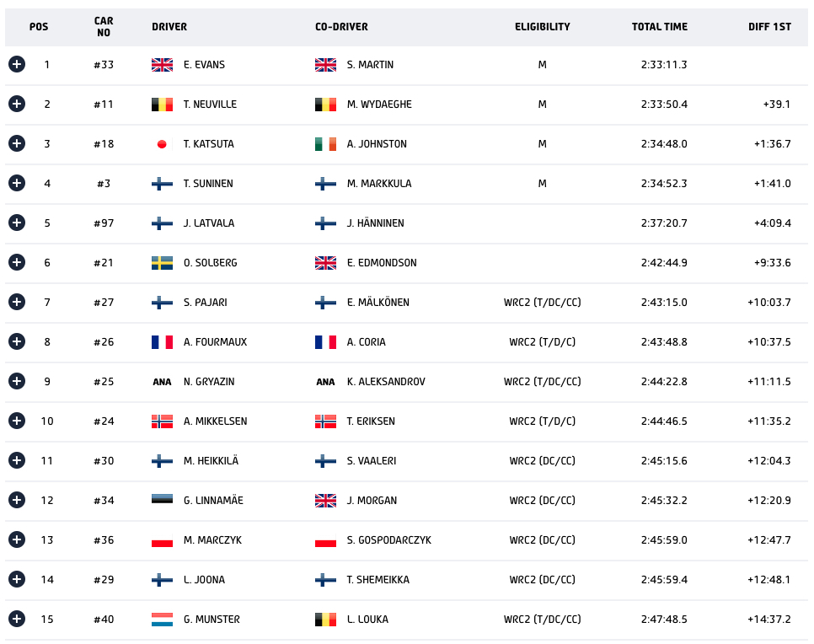Click the DIFF 1ST column header
The width and height of the screenshot is (814, 644).
pos(769,26)
